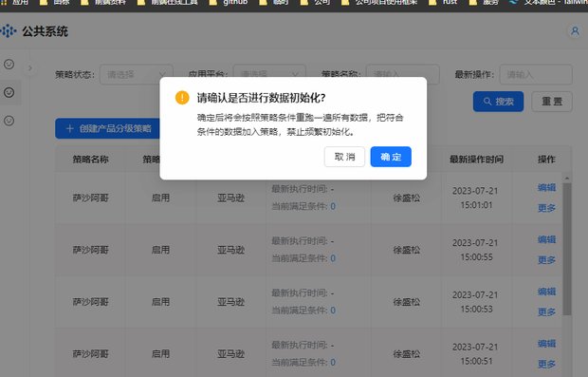
Task: Click 编辑 for the 15:00:53 row
Action: point(546,292)
